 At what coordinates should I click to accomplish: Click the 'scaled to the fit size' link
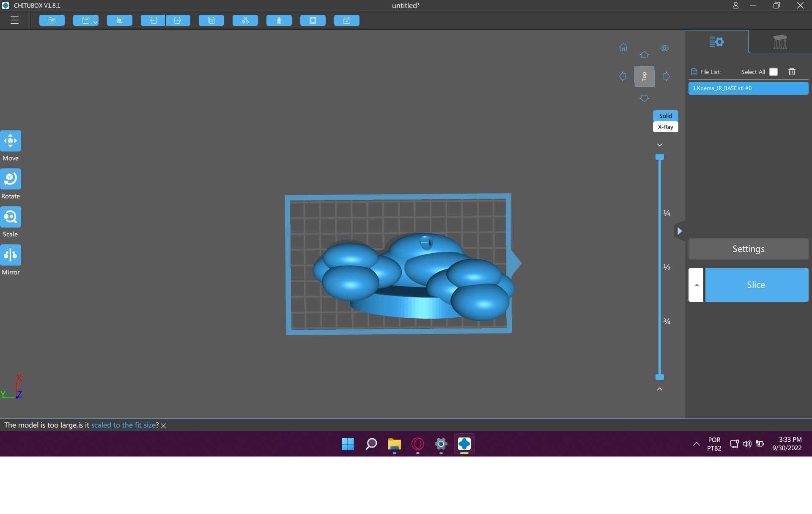click(123, 425)
